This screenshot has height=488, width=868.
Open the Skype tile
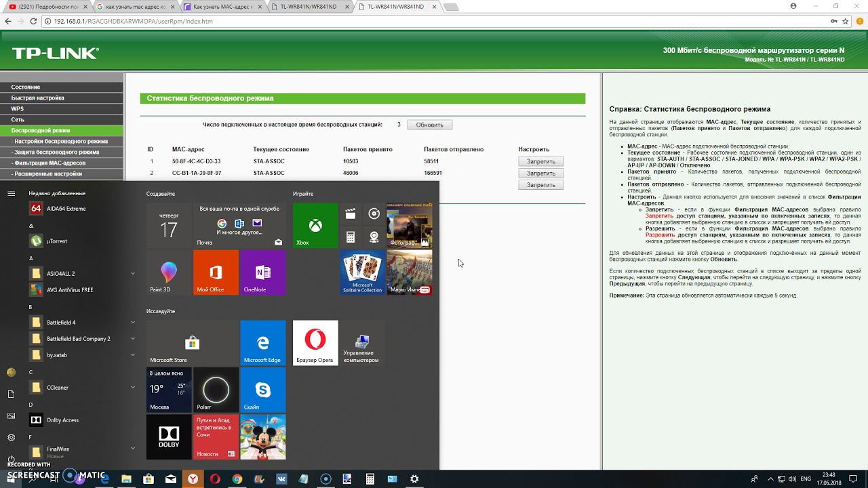[262, 390]
